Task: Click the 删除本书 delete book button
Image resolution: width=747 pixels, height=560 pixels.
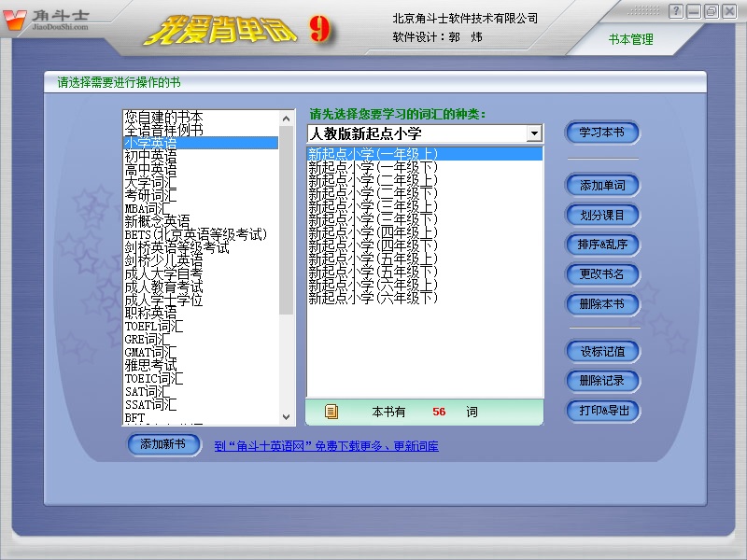Action: pyautogui.click(x=600, y=305)
